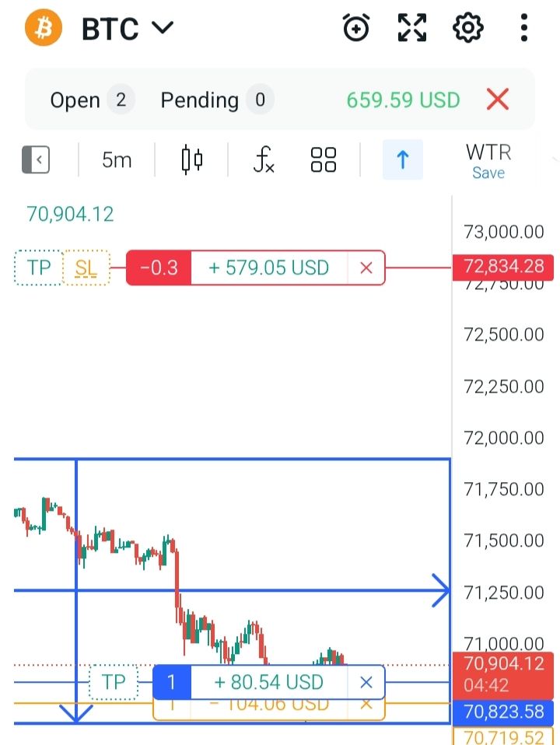
Task: Close the +579.05 USD sell position
Action: coord(366,268)
